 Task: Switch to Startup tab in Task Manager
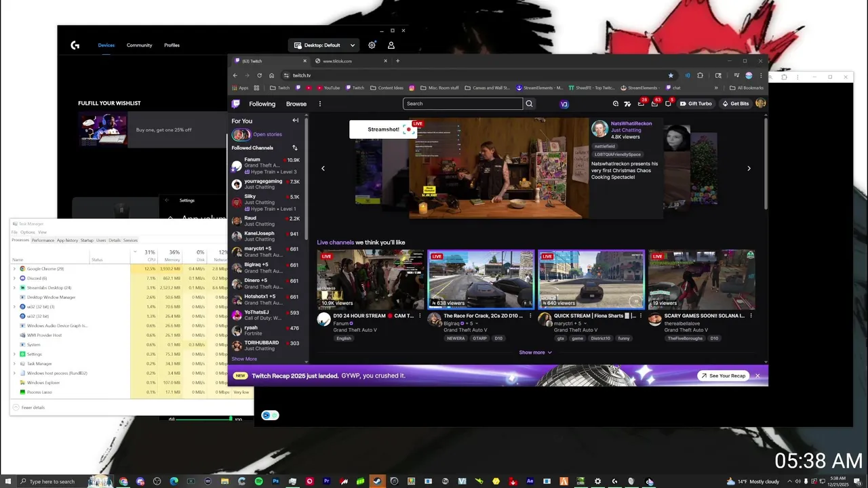(87, 240)
